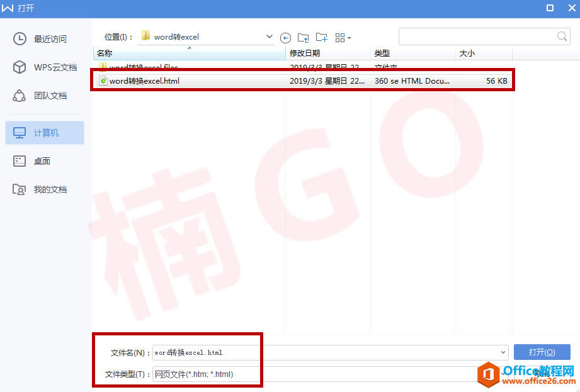This screenshot has height=392, width=580.
Task: Sort by 修改日期 column header
Action: click(x=328, y=53)
